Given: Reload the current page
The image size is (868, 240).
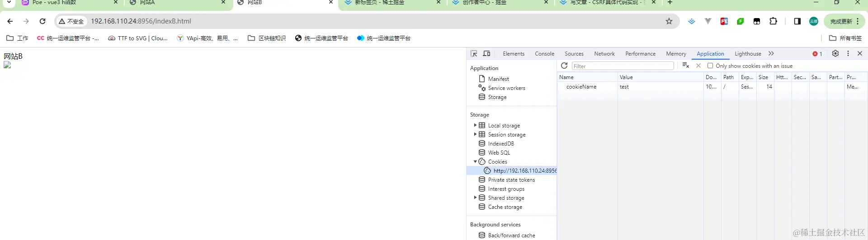Looking at the screenshot, I should (x=42, y=21).
